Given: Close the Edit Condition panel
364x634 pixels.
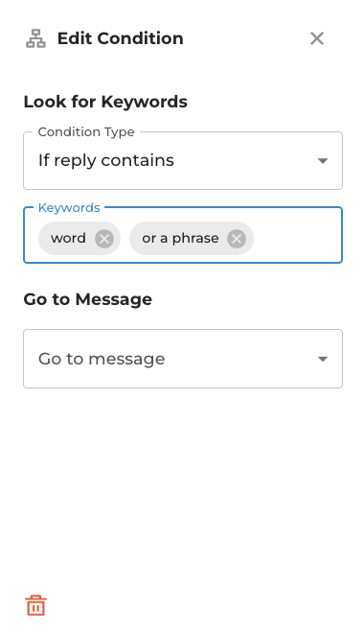Looking at the screenshot, I should (x=317, y=38).
